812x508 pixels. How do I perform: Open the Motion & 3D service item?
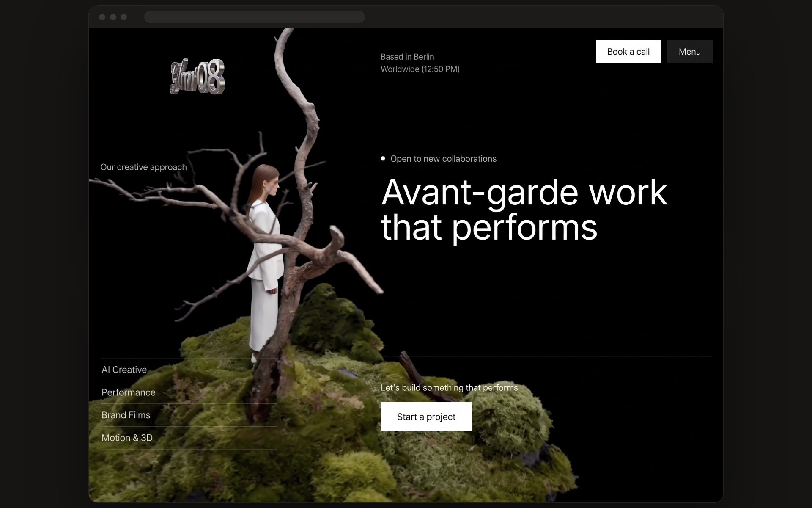click(189, 438)
